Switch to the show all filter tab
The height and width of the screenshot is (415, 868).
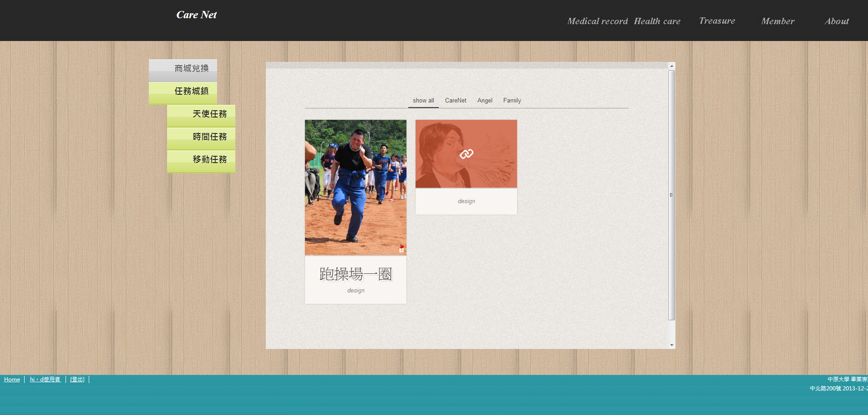pos(423,101)
